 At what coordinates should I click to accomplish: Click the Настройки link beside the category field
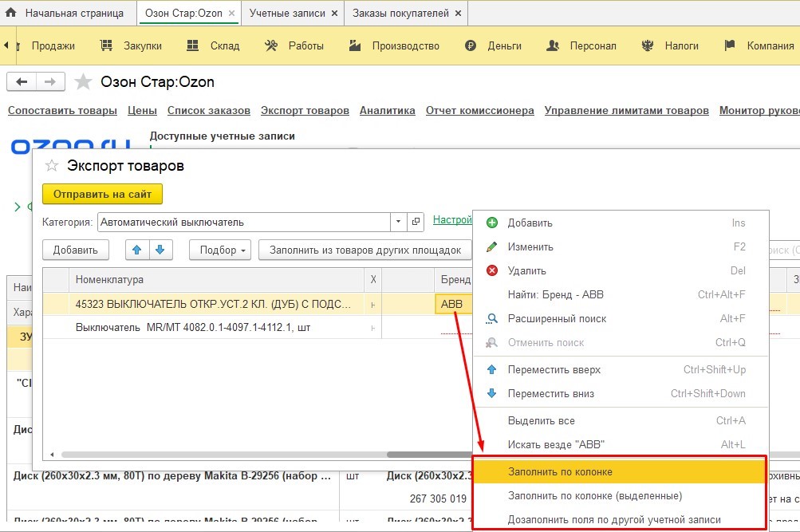tap(452, 219)
